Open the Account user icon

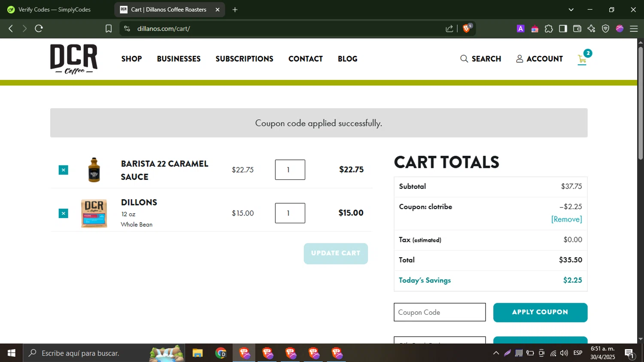(x=519, y=59)
